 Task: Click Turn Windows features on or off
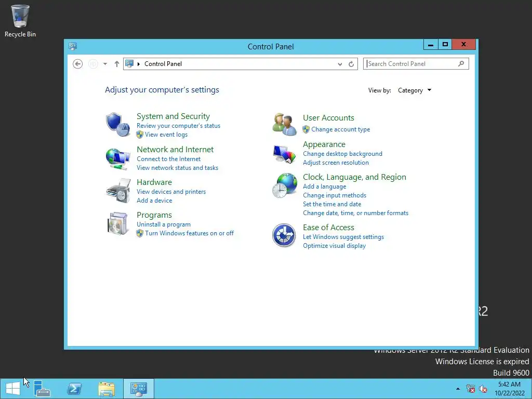(189, 233)
